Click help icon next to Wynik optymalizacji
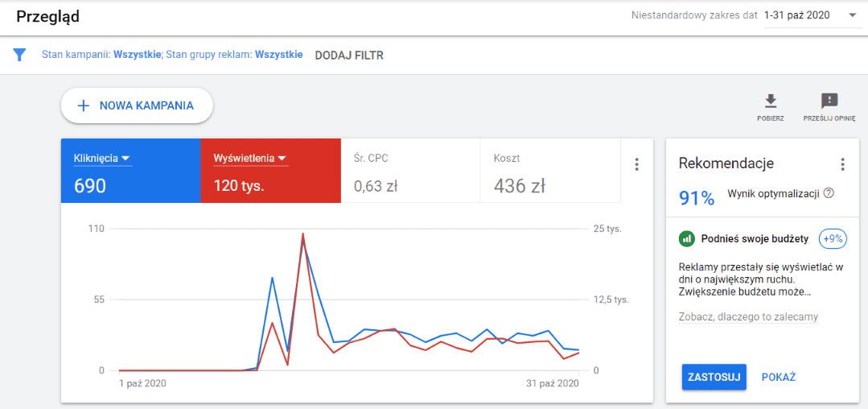868x409 pixels. 829,193
